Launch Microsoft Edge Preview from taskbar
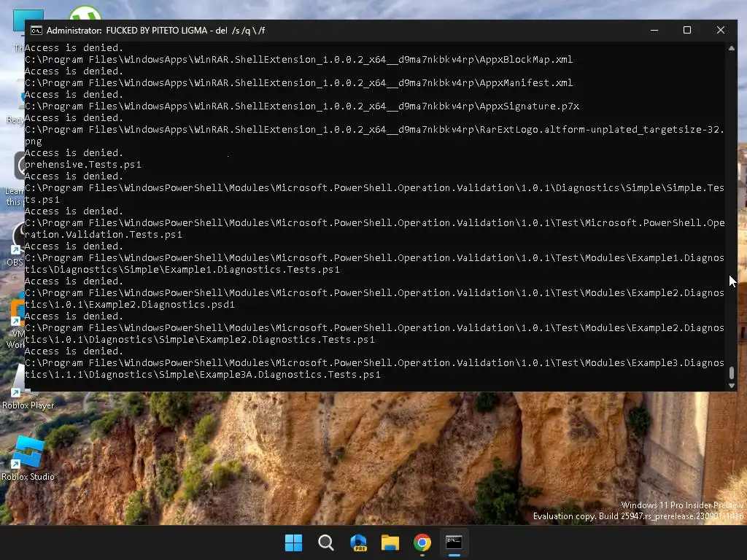 point(358,542)
